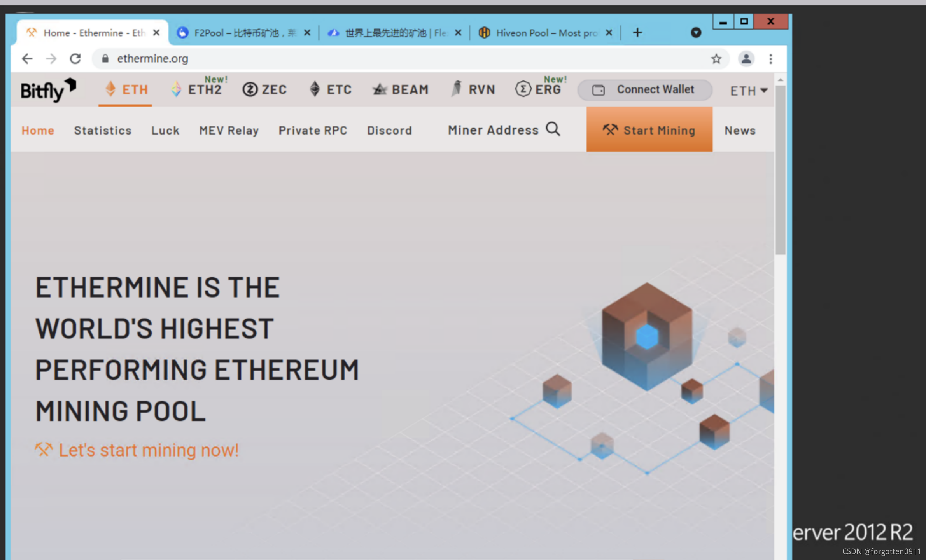The height and width of the screenshot is (560, 926).
Task: Close the F2Pool tab
Action: tap(307, 33)
